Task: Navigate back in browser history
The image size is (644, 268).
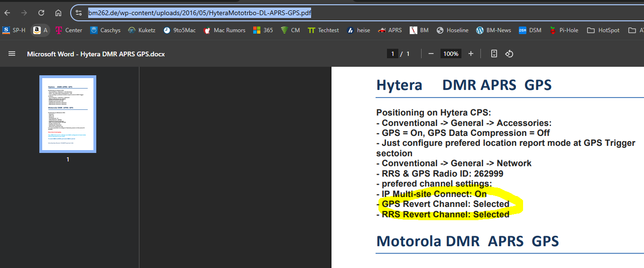Action: [x=7, y=13]
